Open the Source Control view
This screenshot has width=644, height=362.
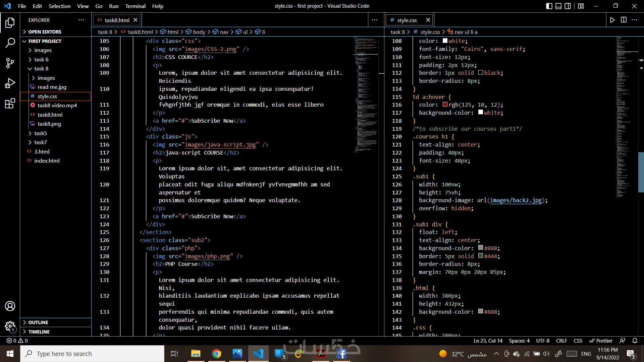10,63
